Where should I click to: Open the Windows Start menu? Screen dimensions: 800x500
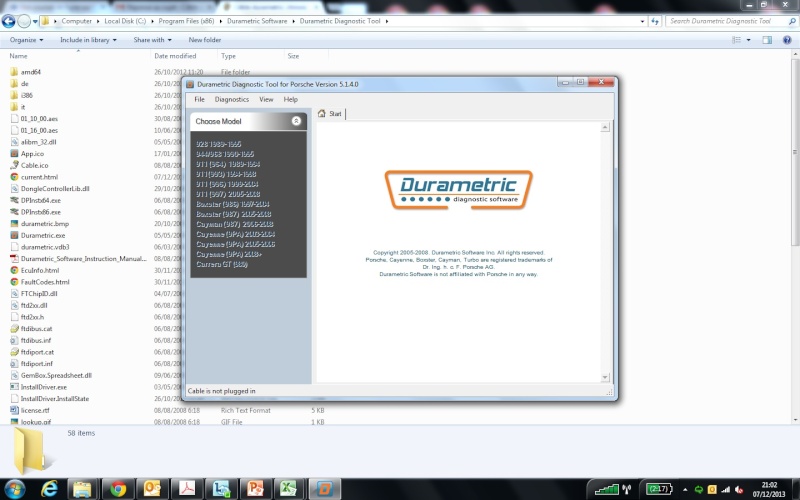[x=14, y=490]
